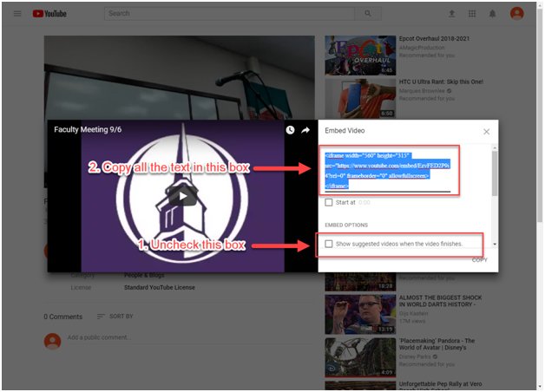Image resolution: width=545 pixels, height=392 pixels.
Task: Click the EMBED OPTIONS heading
Action: (x=346, y=225)
